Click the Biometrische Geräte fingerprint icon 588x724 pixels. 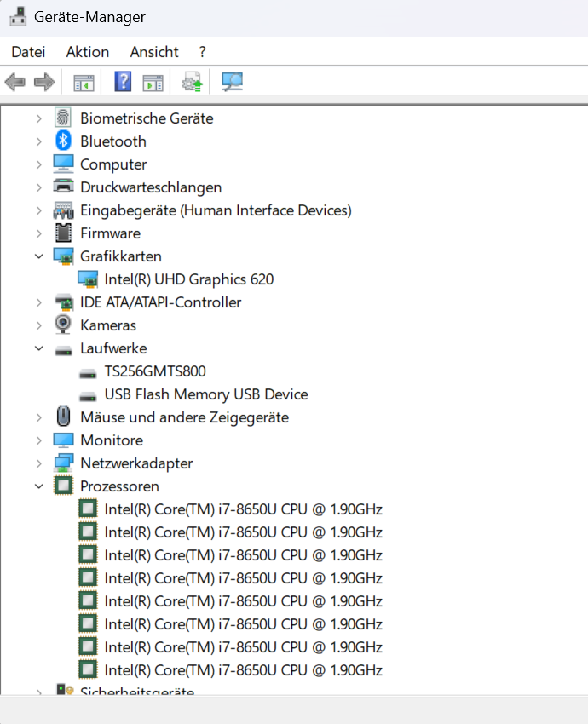(63, 118)
